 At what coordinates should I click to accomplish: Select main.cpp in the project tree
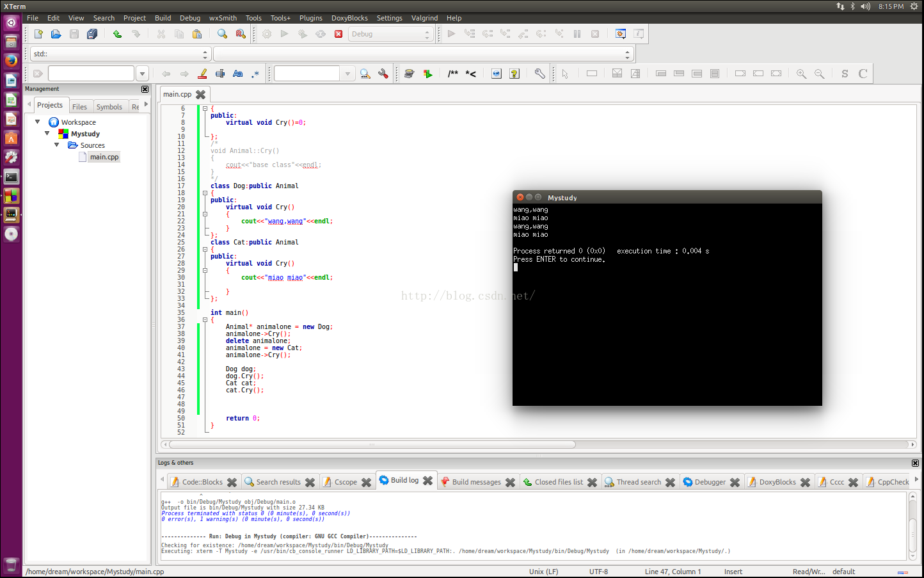(x=104, y=157)
